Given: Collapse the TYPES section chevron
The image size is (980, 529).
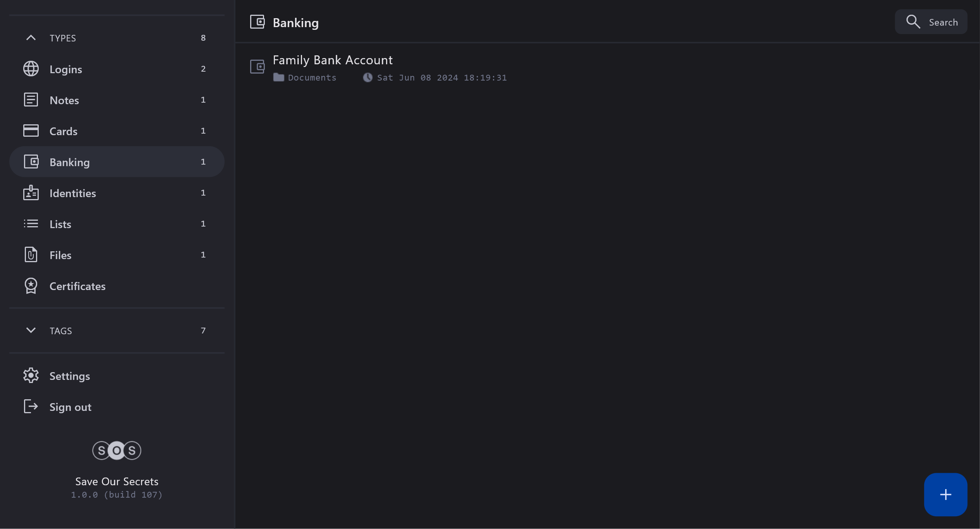Looking at the screenshot, I should [31, 38].
